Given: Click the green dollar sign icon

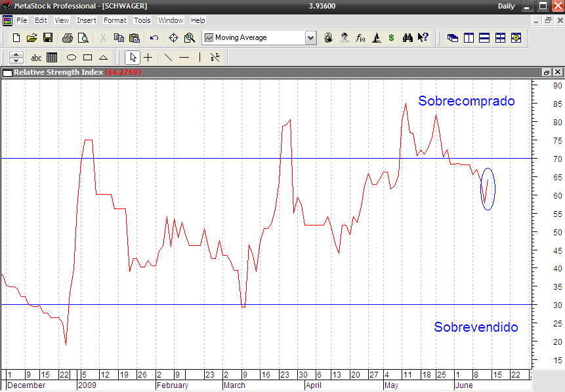Looking at the screenshot, I should click(x=391, y=38).
